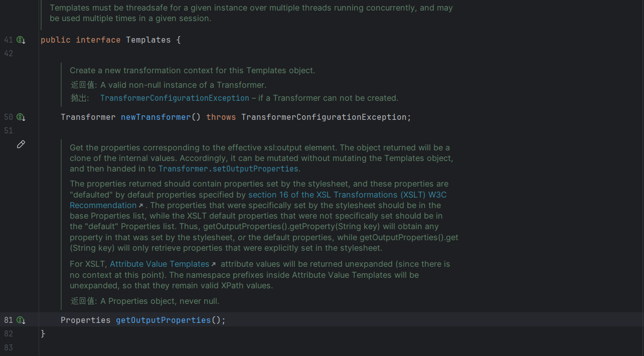The image size is (644, 356).
Task: Click external link arrow after Attribute Value Templates
Action: (x=214, y=264)
